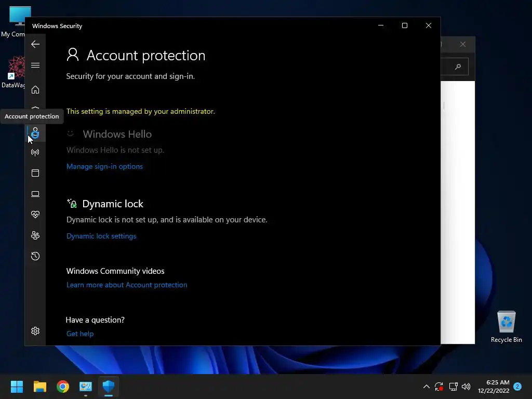Click the Windows Community videos heading

tap(115, 271)
